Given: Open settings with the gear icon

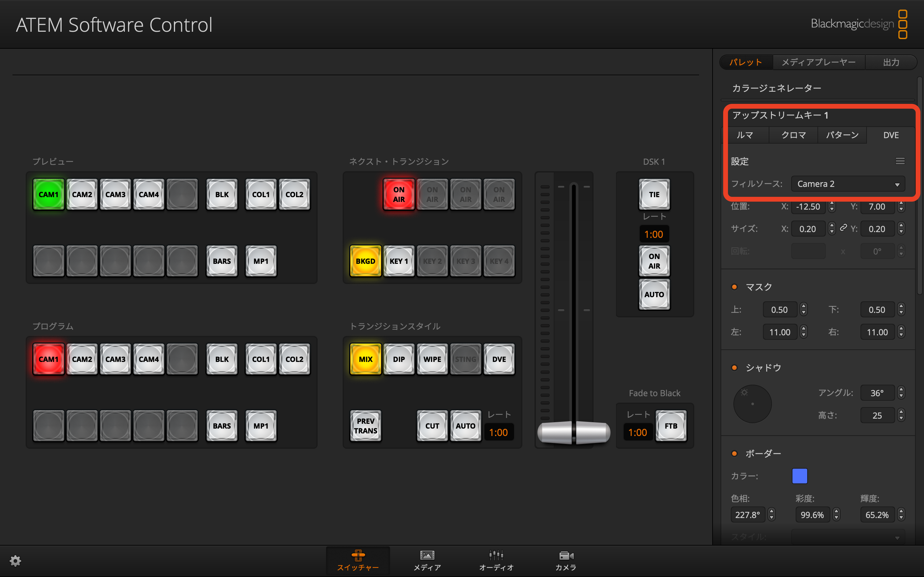Looking at the screenshot, I should pyautogui.click(x=15, y=561).
